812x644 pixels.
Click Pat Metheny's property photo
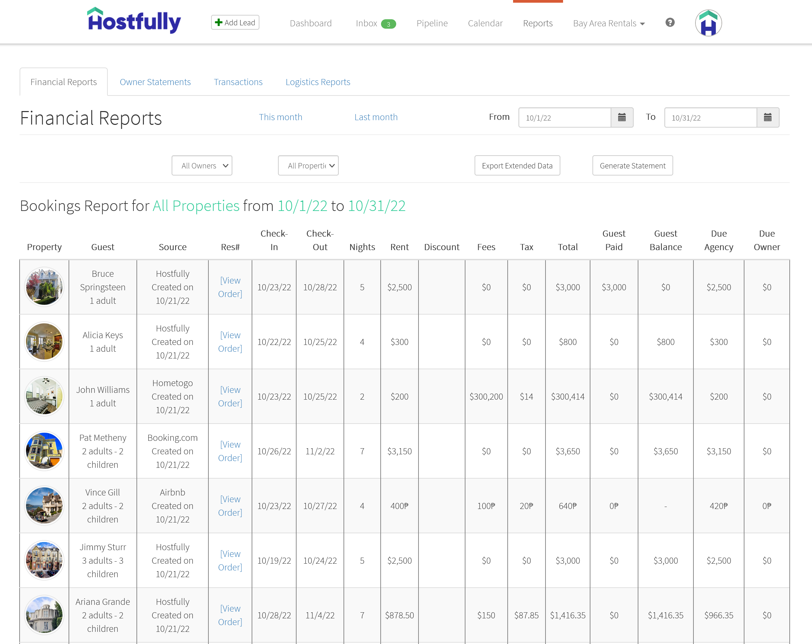[x=44, y=451]
